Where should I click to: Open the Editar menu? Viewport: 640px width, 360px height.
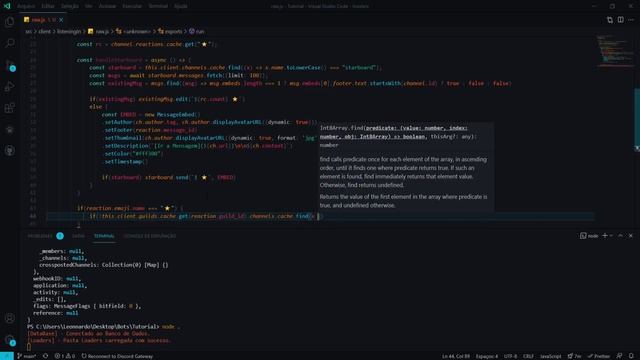pos(48,6)
